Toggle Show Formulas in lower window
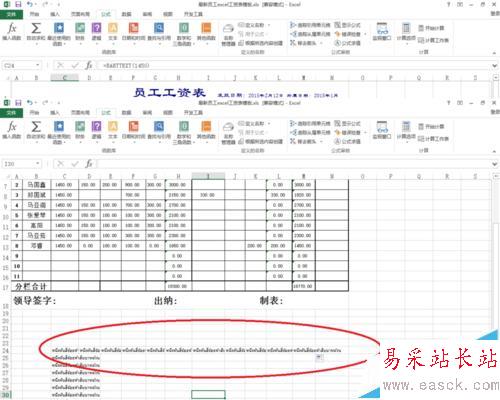The width and height of the screenshot is (500, 400). (x=348, y=123)
